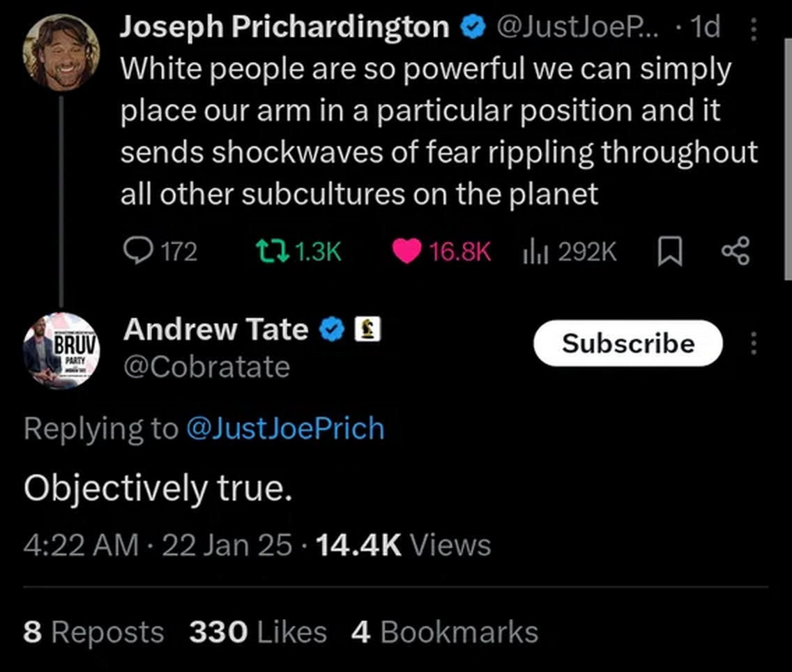Click the chess knight affiliate badge
Viewport: 792px width, 672px height.
coord(367,329)
